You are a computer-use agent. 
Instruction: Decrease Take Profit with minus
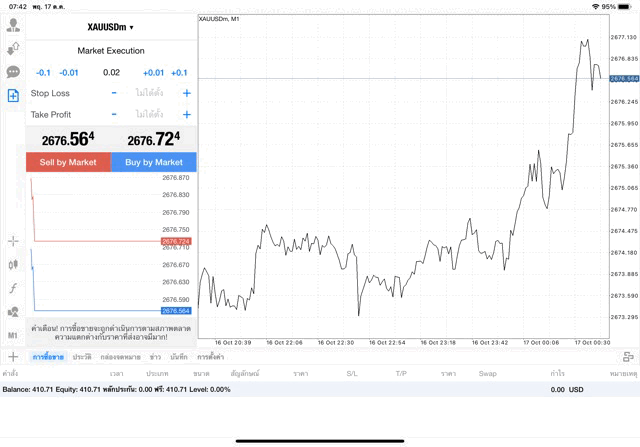(x=114, y=115)
